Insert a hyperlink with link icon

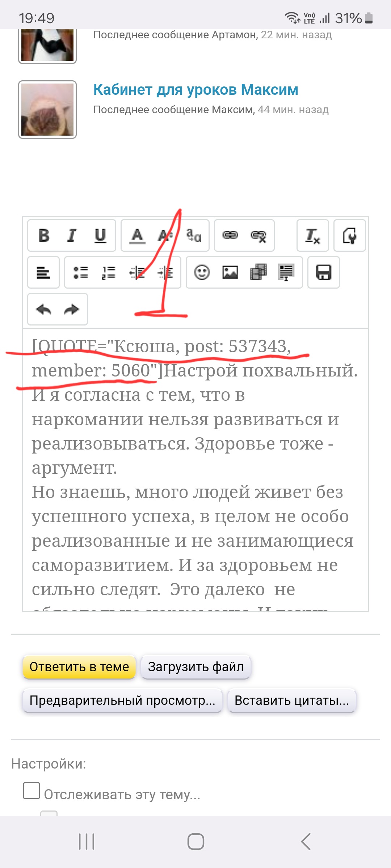pos(230,236)
